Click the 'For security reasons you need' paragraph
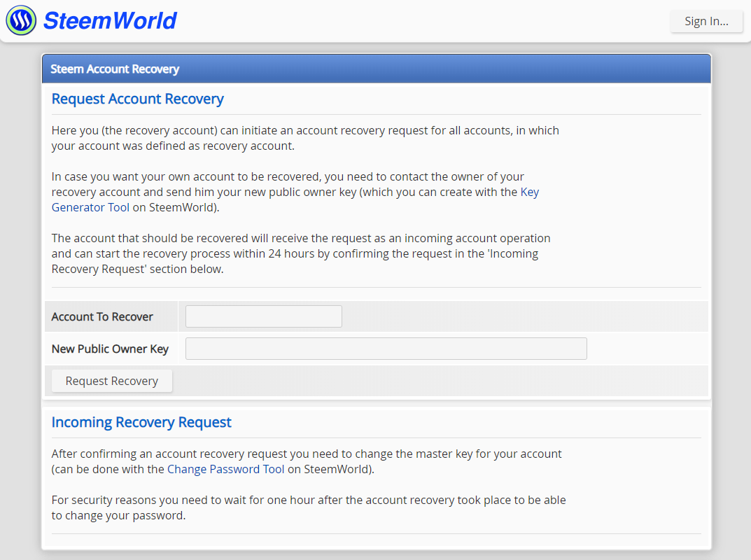The image size is (751, 560). tap(309, 507)
